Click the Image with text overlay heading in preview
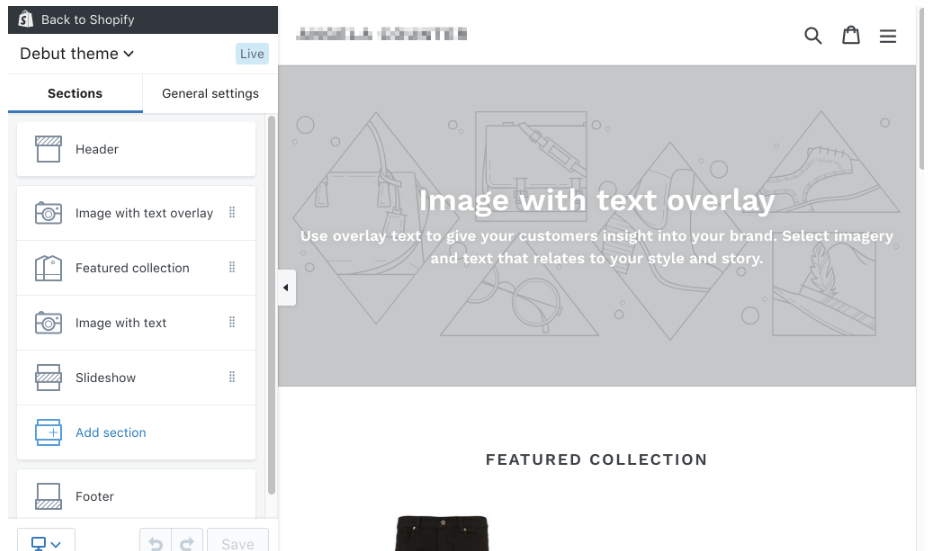Image resolution: width=936 pixels, height=551 pixels. [x=596, y=201]
